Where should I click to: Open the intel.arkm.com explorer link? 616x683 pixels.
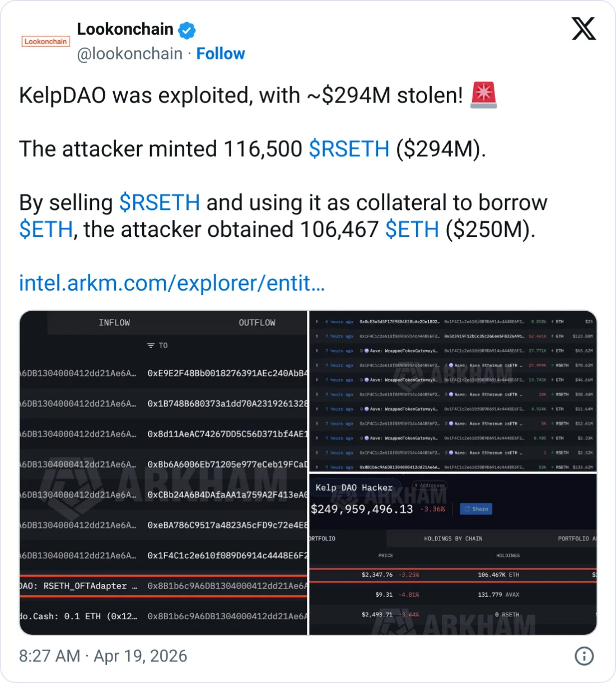coord(172,283)
